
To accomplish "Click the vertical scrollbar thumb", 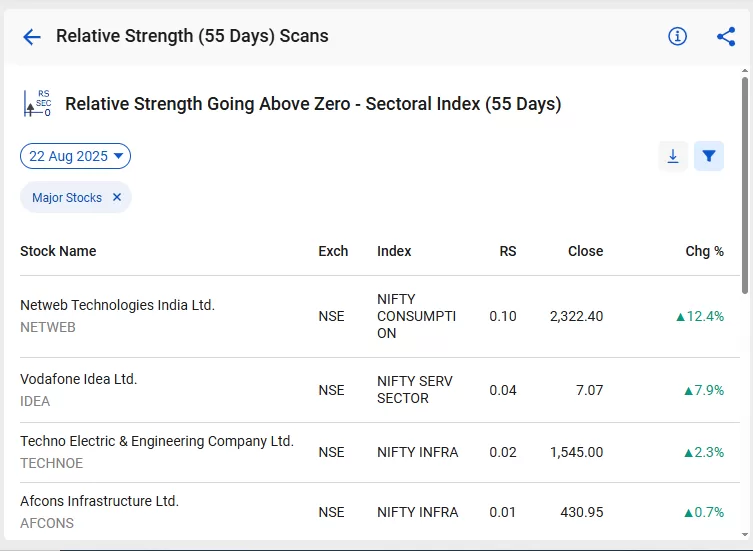I will (745, 185).
